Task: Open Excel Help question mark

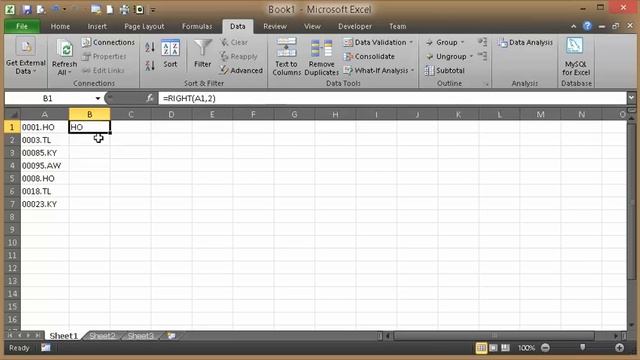Action: tap(587, 26)
